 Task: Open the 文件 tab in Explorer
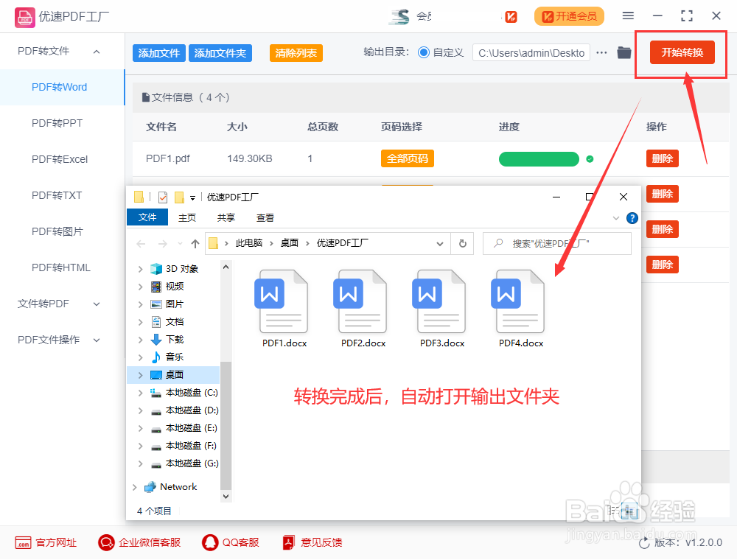(x=147, y=217)
